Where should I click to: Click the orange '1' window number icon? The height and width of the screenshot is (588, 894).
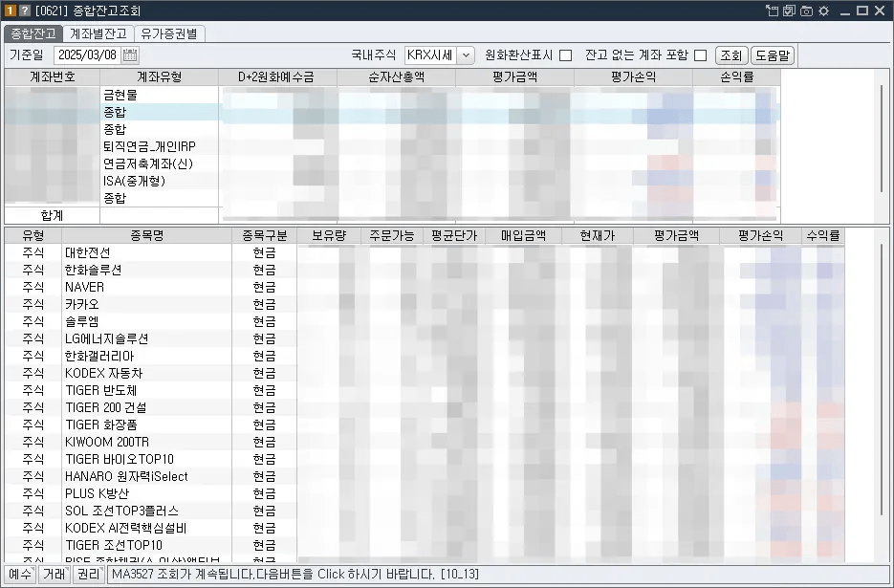point(10,11)
